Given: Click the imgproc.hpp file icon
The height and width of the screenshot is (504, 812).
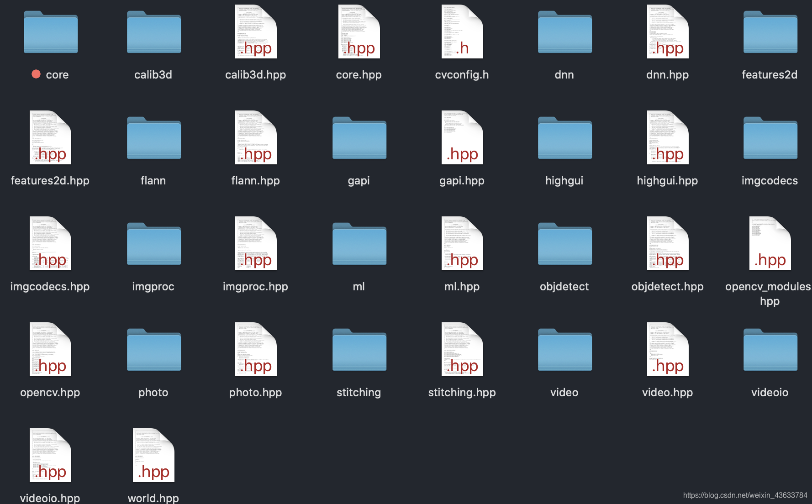Looking at the screenshot, I should click(256, 243).
